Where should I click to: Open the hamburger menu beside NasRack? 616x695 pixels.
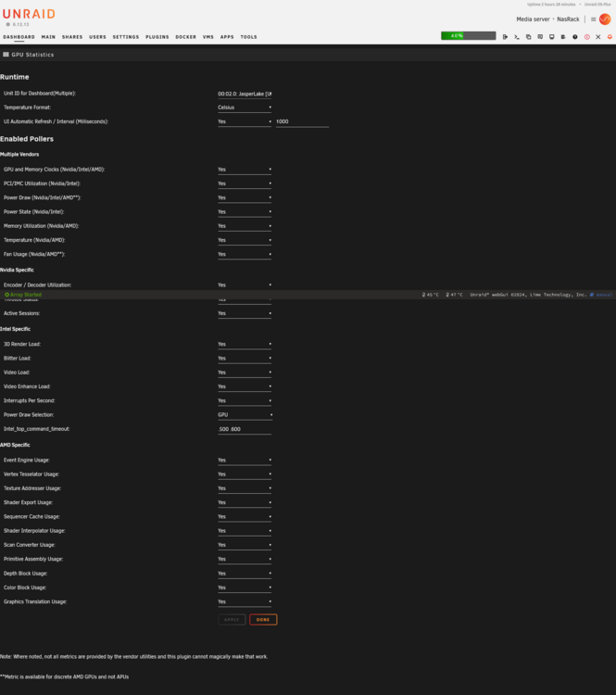[x=594, y=19]
